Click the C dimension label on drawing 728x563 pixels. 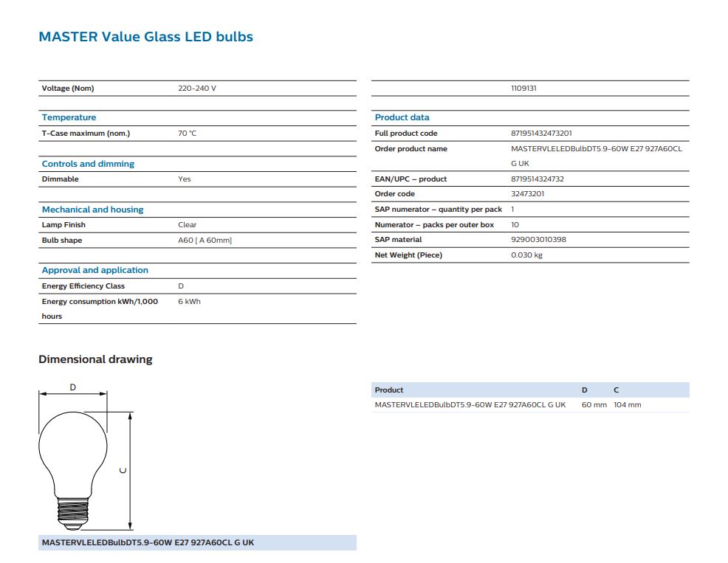[123, 470]
